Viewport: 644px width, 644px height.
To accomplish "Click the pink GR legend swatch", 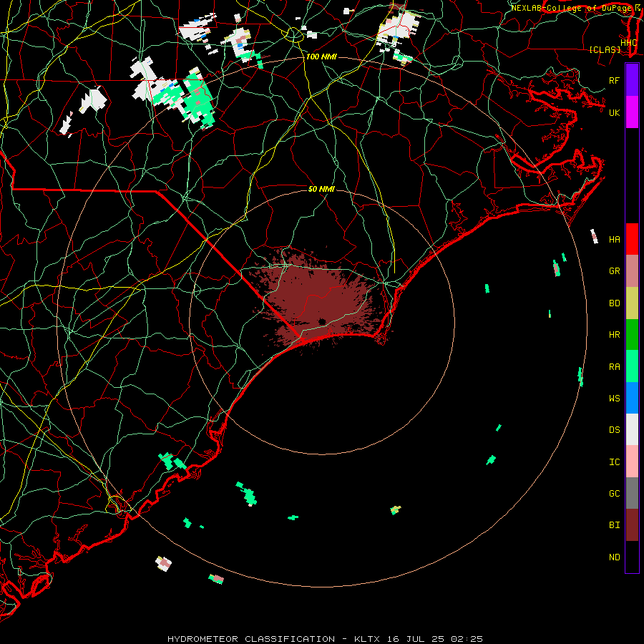I will click(632, 271).
